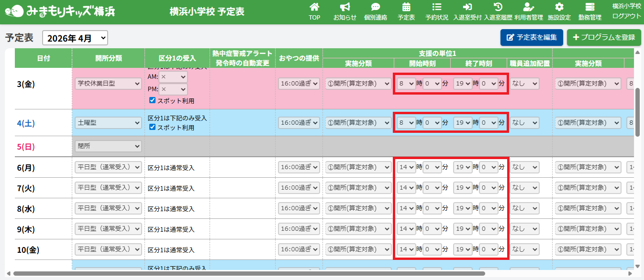Open 予約状況 list icon
This screenshot has height=280, width=644.
pos(437,7)
